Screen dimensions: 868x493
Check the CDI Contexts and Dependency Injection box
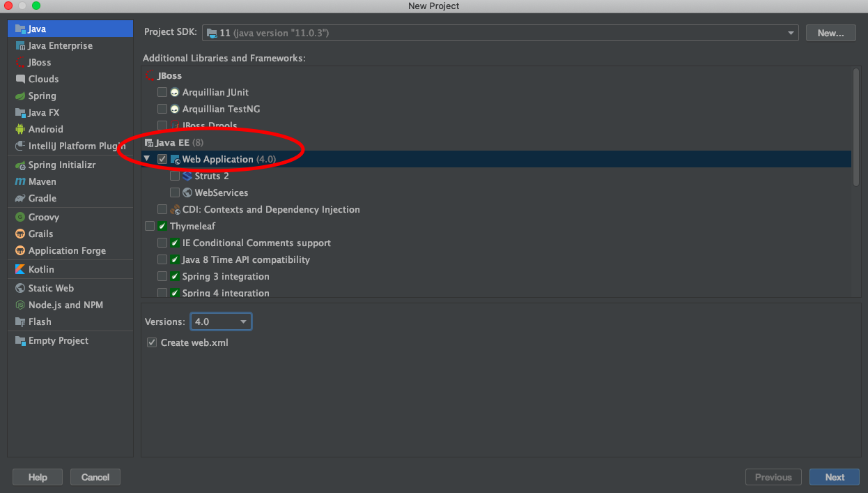tap(162, 209)
